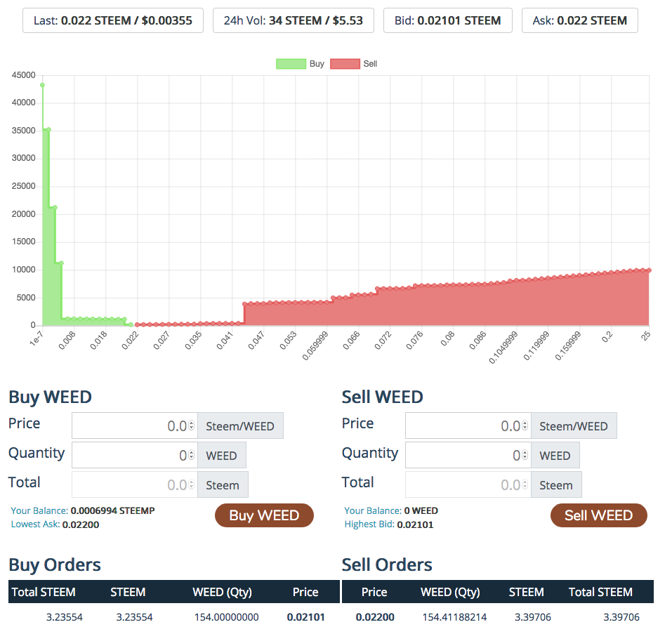672x627 pixels.
Task: Click Sell Orders WEED (Qty) column header
Action: [x=450, y=593]
